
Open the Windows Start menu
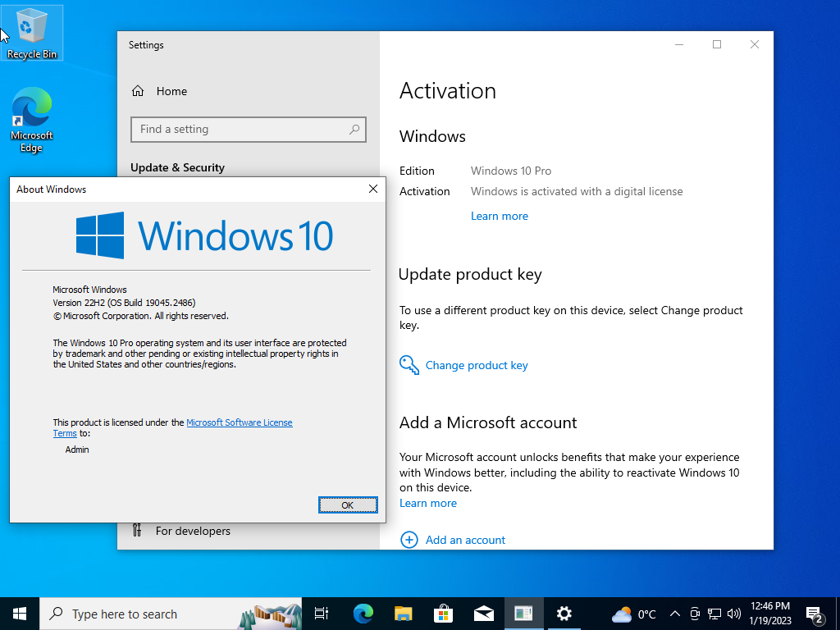pyautogui.click(x=20, y=614)
